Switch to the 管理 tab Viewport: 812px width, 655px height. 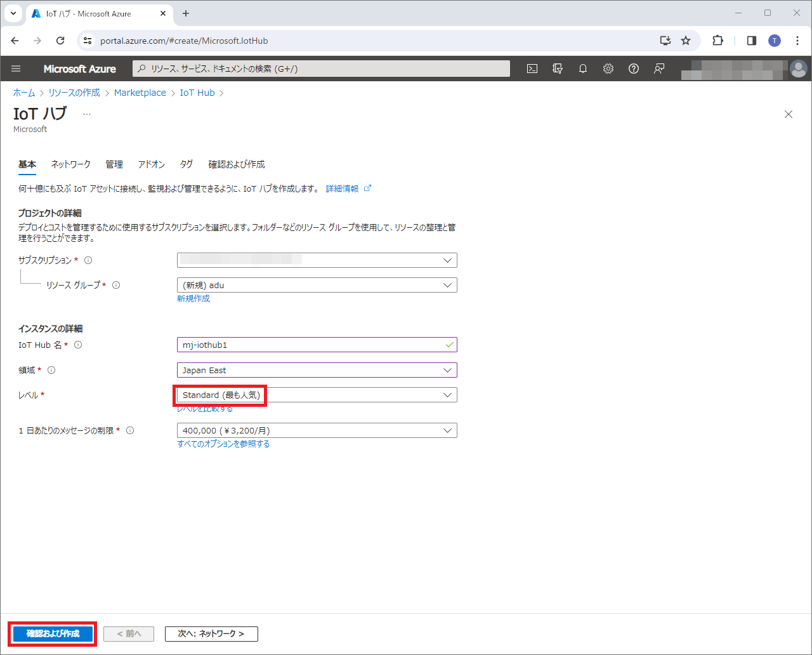(114, 164)
